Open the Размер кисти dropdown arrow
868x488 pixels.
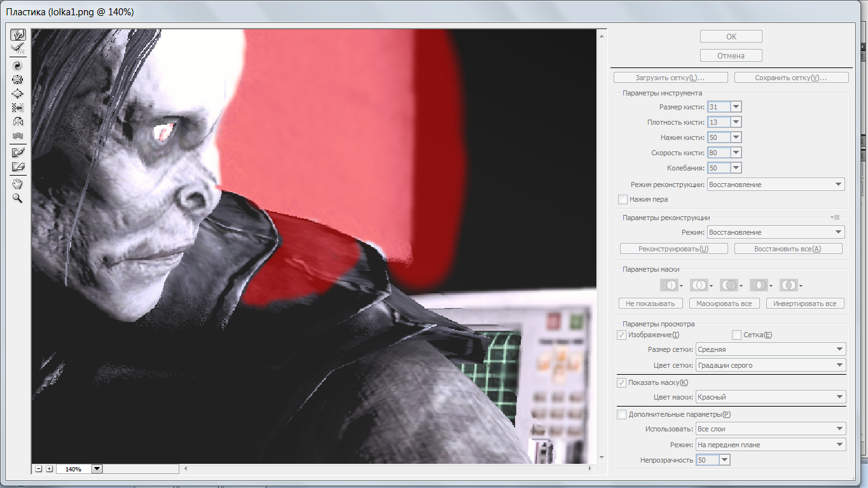coord(736,107)
